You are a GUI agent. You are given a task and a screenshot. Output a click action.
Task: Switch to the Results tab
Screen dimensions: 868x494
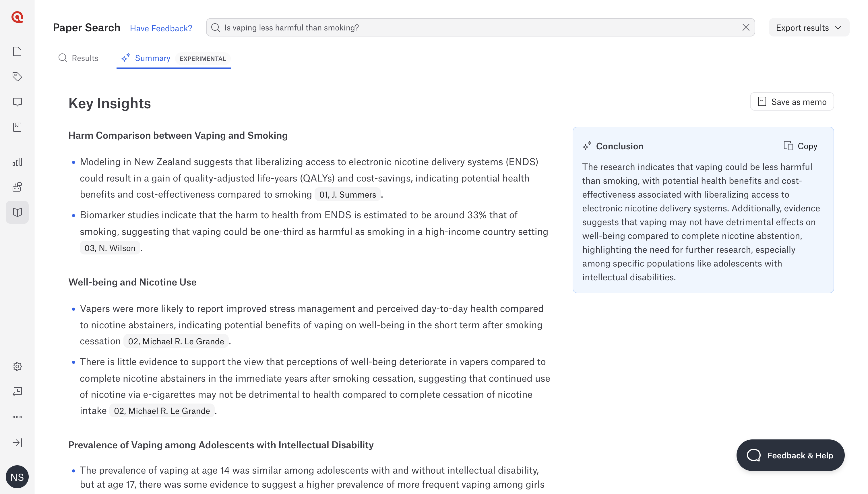click(78, 58)
